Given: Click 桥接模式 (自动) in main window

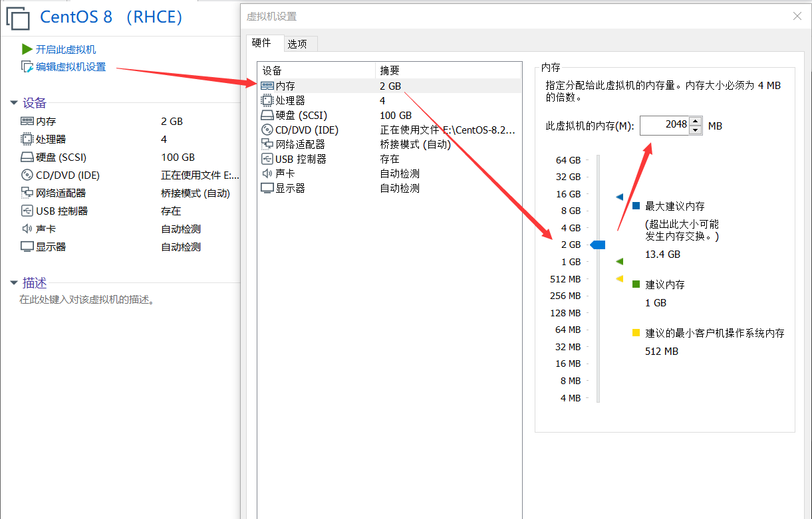Looking at the screenshot, I should pyautogui.click(x=196, y=193).
